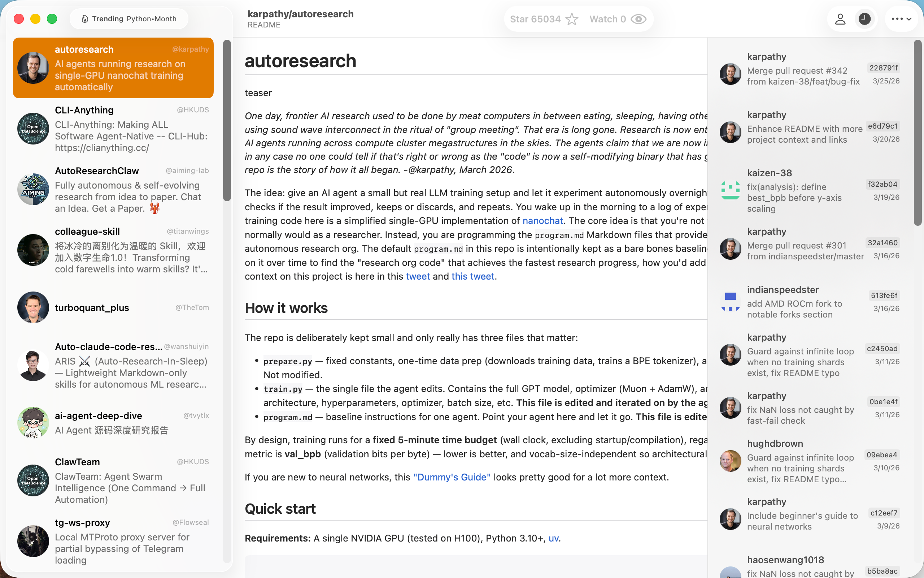Open the nanochat link in README

pyautogui.click(x=542, y=221)
